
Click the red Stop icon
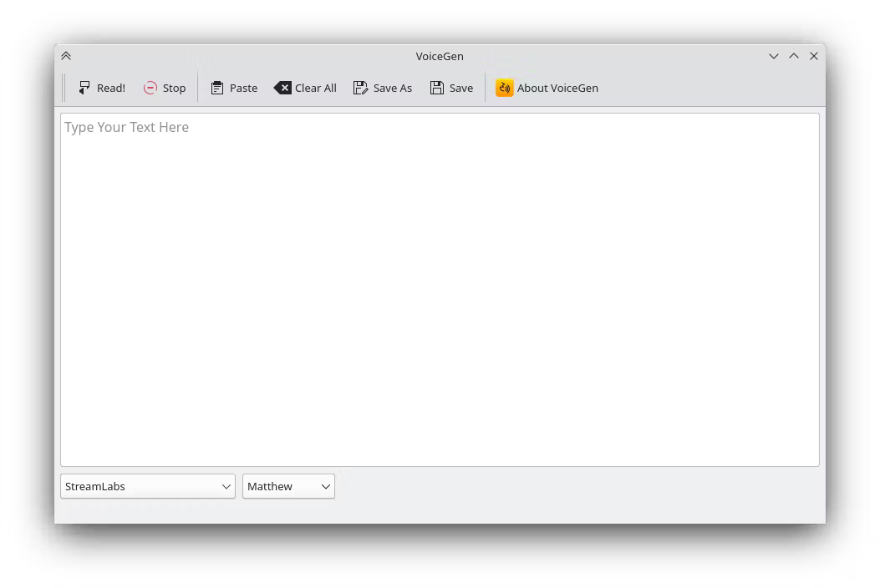click(x=150, y=88)
